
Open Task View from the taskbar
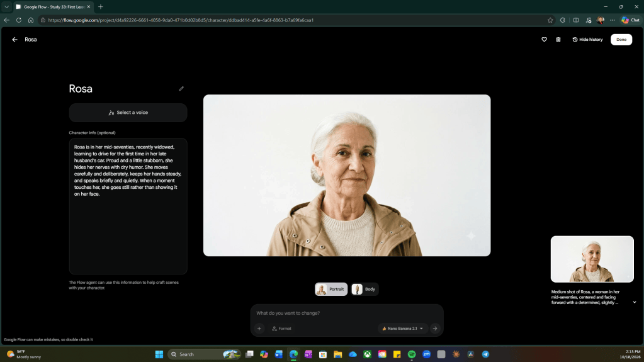[249, 354]
